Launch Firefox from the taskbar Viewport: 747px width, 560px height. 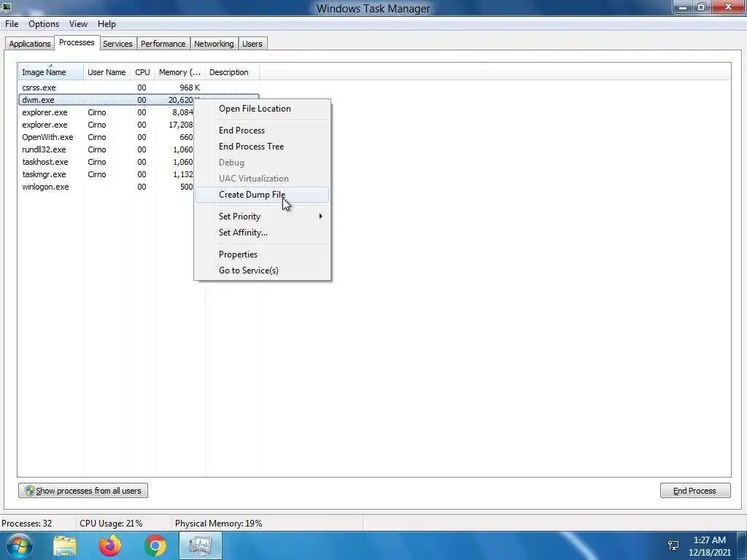tap(110, 545)
